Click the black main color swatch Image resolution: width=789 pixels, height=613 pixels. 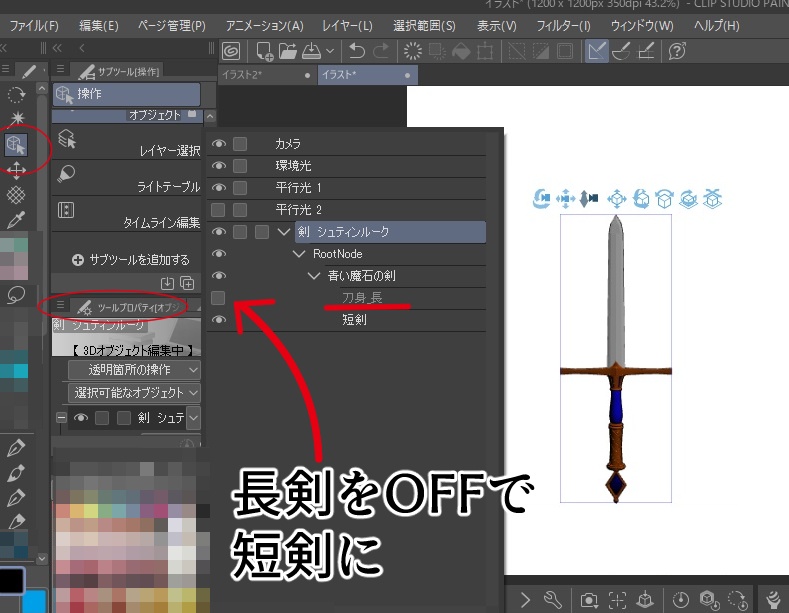(x=12, y=580)
